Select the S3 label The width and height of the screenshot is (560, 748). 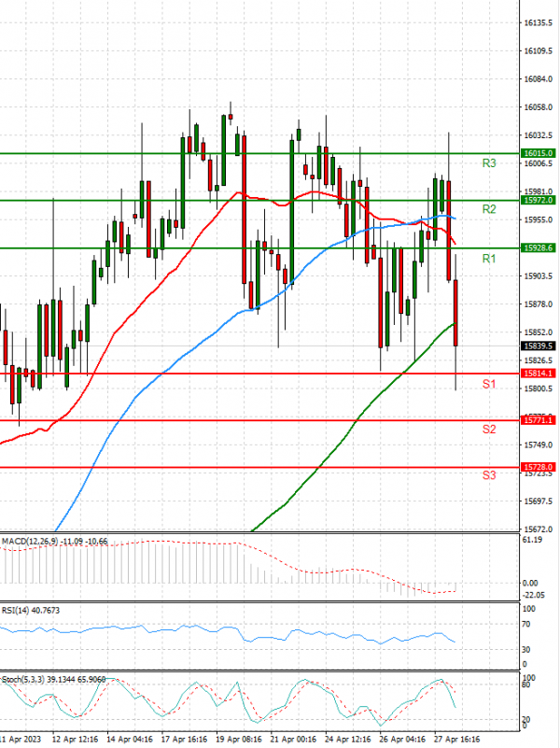(489, 475)
